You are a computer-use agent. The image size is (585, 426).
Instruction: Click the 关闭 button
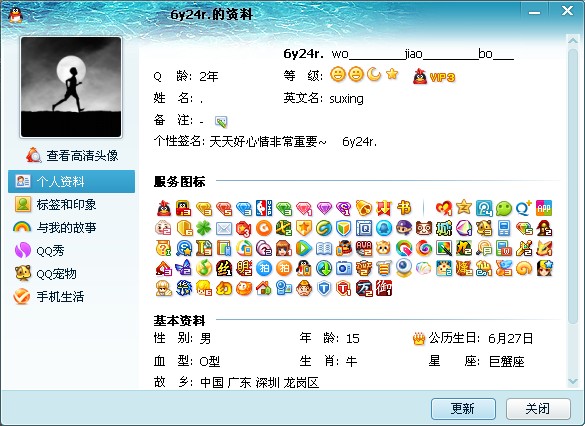click(x=538, y=409)
